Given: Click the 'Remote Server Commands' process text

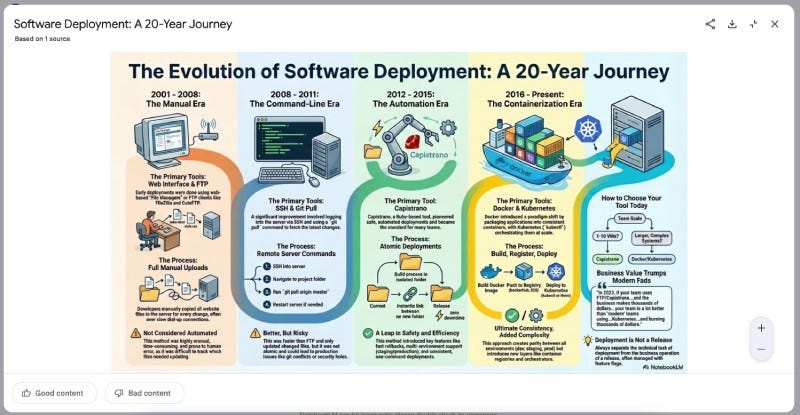Looking at the screenshot, I should 296,253.
